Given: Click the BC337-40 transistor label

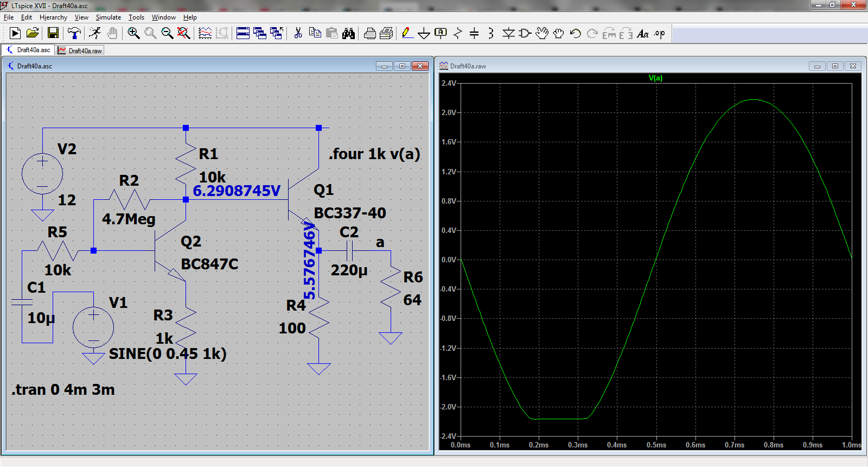Looking at the screenshot, I should click(350, 213).
